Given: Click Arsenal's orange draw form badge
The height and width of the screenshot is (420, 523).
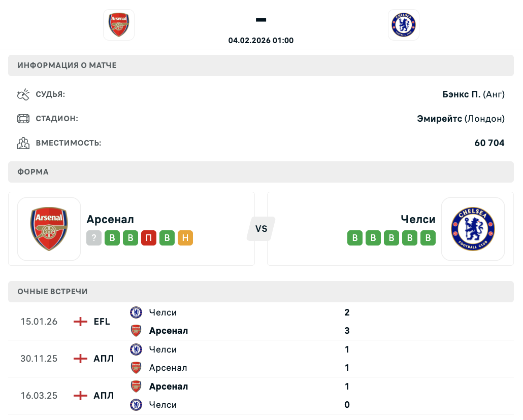Looking at the screenshot, I should tap(185, 238).
